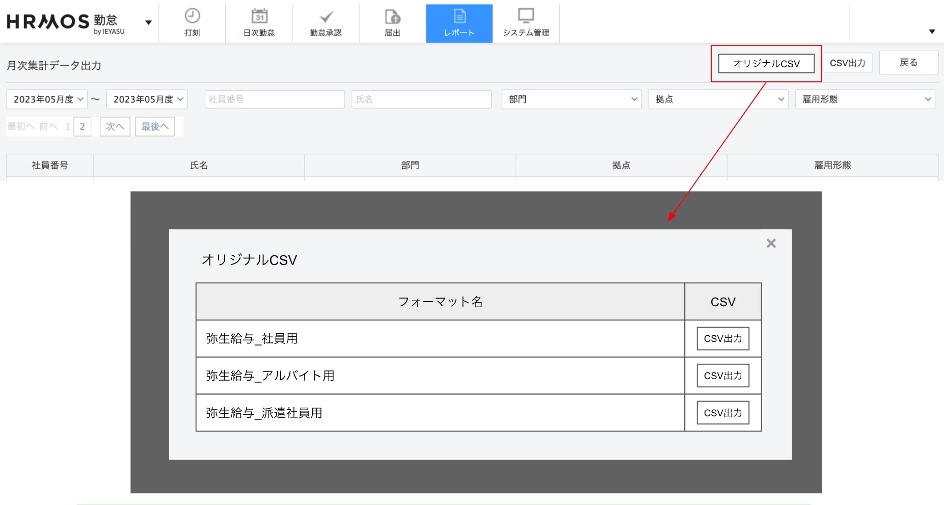Screen dimensions: 944x505
Task: Click the 戻る button
Action: click(908, 63)
